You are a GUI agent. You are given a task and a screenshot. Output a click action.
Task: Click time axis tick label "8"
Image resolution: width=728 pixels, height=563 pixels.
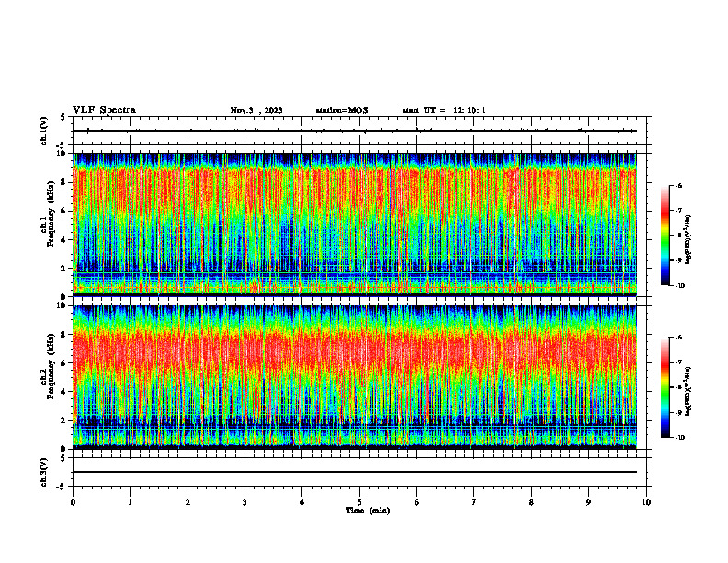(531, 502)
